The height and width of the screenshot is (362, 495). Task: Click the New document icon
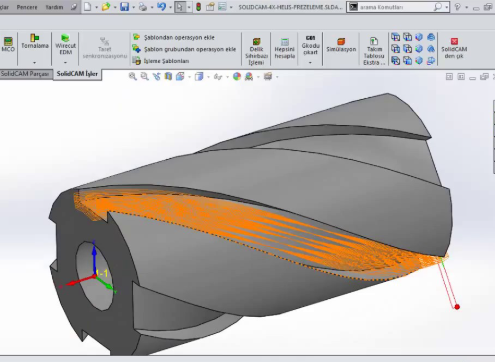(88, 7)
